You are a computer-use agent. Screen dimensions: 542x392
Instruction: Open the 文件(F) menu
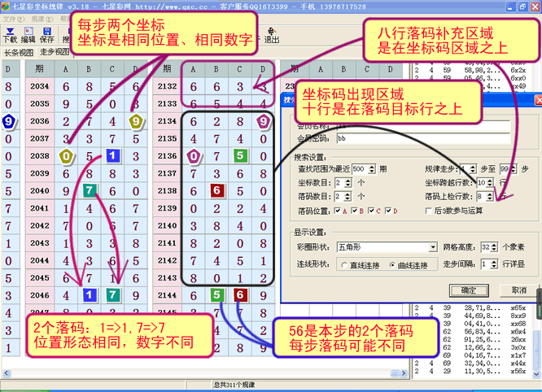(14, 19)
